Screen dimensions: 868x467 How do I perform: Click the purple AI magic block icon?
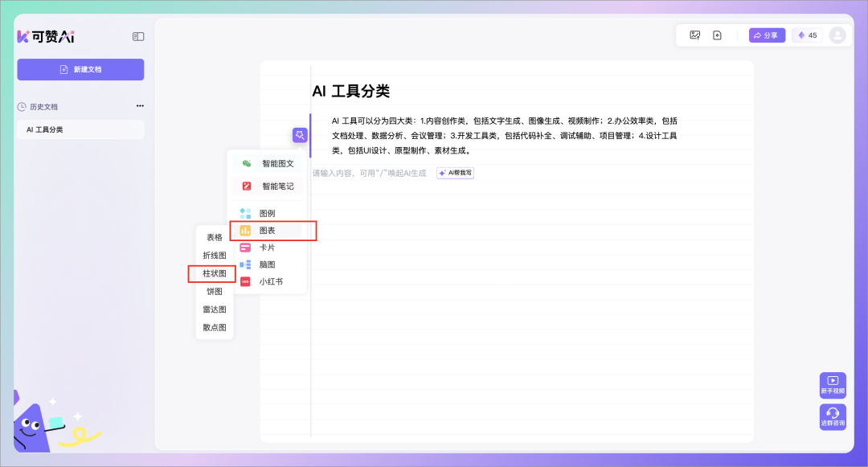[x=300, y=135]
